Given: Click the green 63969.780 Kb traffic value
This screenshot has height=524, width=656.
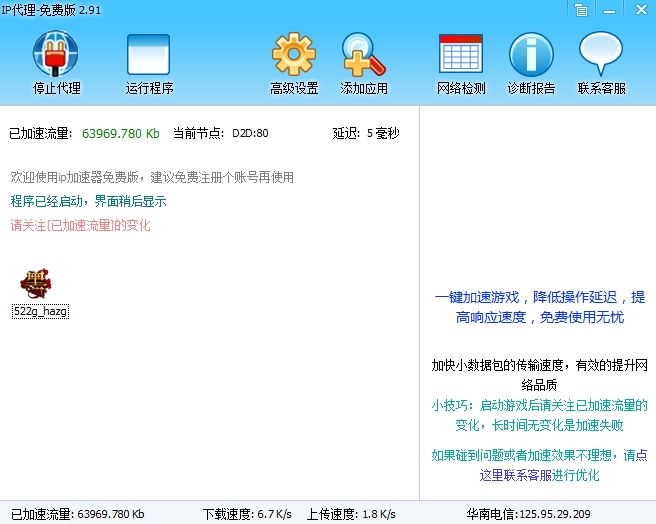Looking at the screenshot, I should (120, 134).
